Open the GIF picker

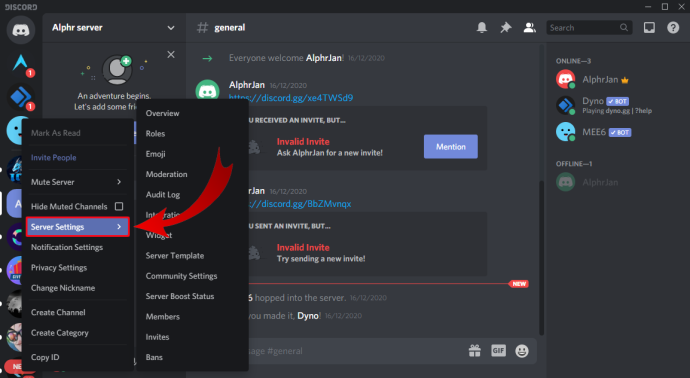[498, 351]
